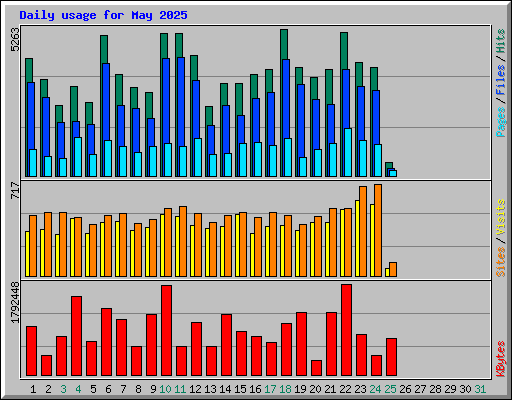This screenshot has height=400, width=512.
Task: Click day 1 on the x-axis
Action: pos(33,389)
